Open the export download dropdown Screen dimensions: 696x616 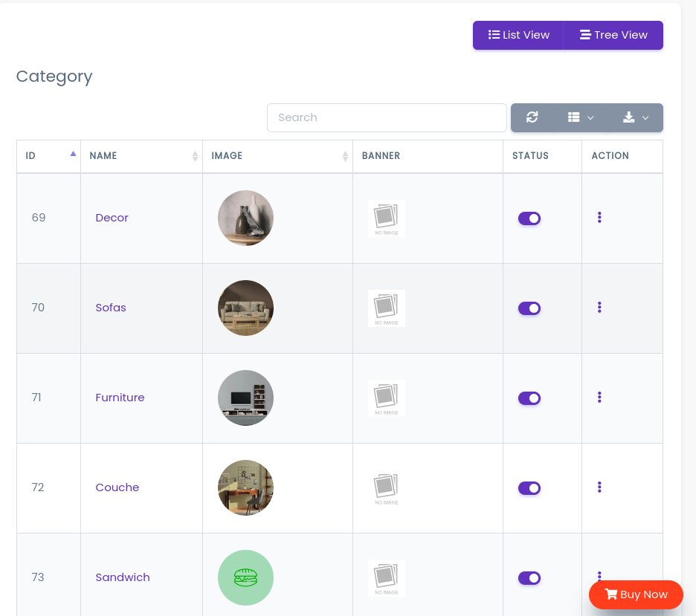634,117
